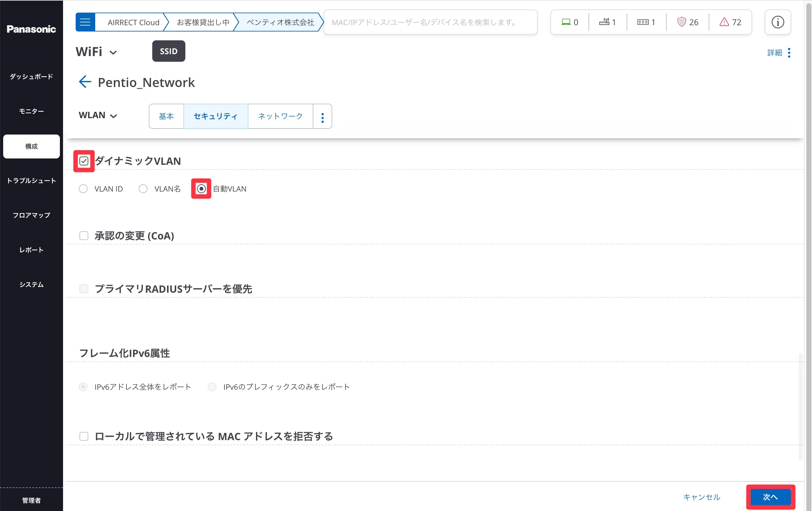Click the 次へ button

pyautogui.click(x=770, y=497)
